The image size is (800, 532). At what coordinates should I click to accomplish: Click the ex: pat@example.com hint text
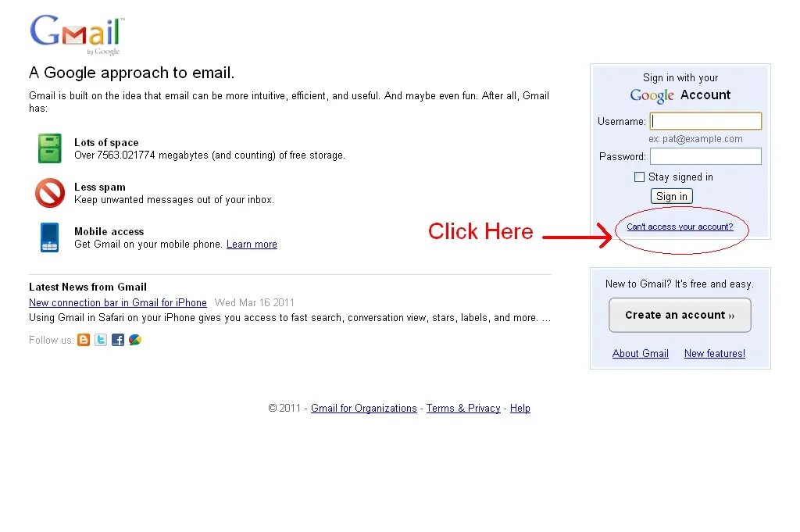click(695, 139)
